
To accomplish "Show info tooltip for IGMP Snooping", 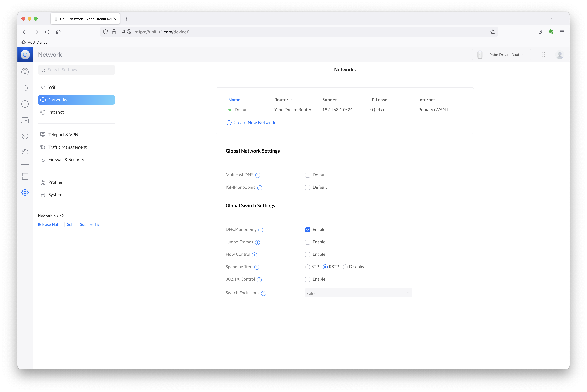I will coord(260,188).
